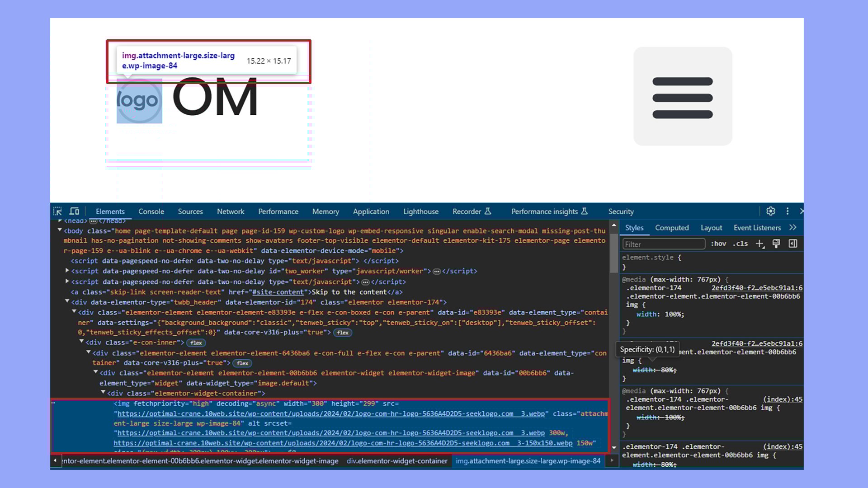Select div.elementor-widget-container in the breadcrumb bar
Screen dimensions: 868x488
tap(396, 461)
